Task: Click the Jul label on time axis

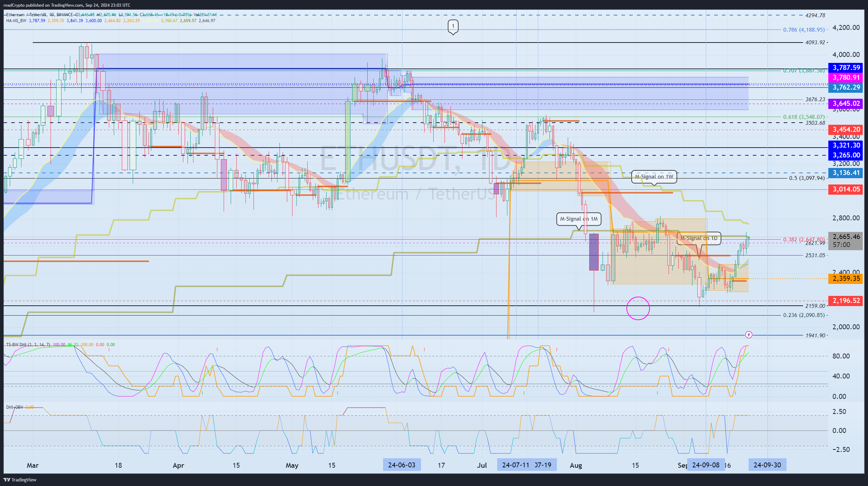Action: coord(482,465)
